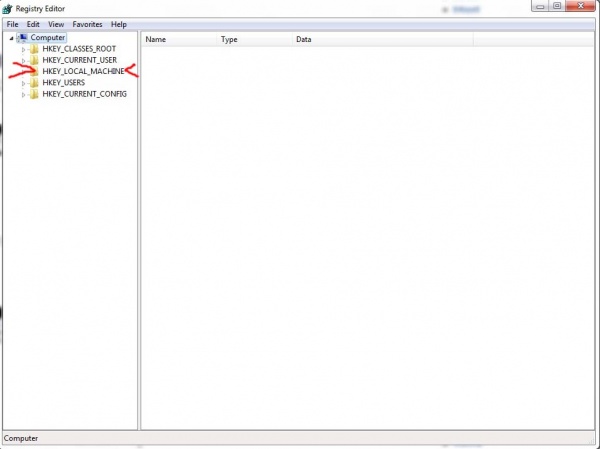The height and width of the screenshot is (449, 600).
Task: Expand the HKEY_USERS arrow
Action: [x=23, y=83]
